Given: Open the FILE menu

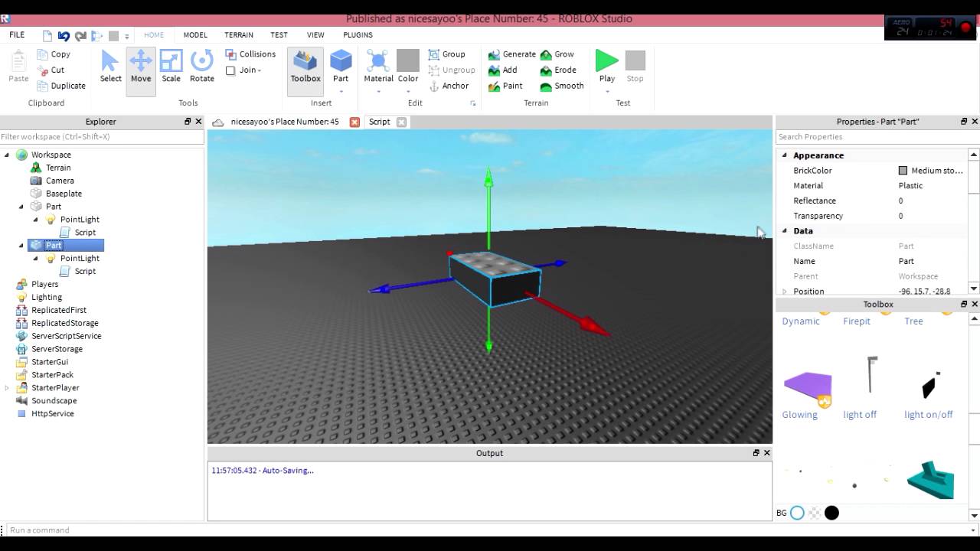Looking at the screenshot, I should pos(17,35).
